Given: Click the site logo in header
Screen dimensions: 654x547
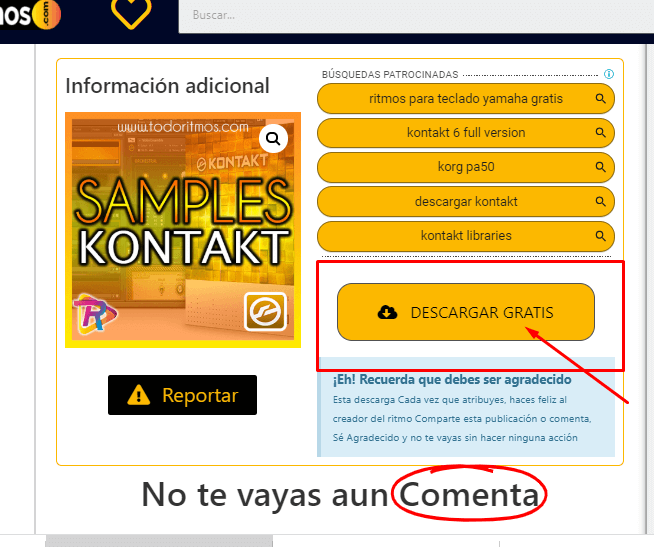Looking at the screenshot, I should pos(30,15).
